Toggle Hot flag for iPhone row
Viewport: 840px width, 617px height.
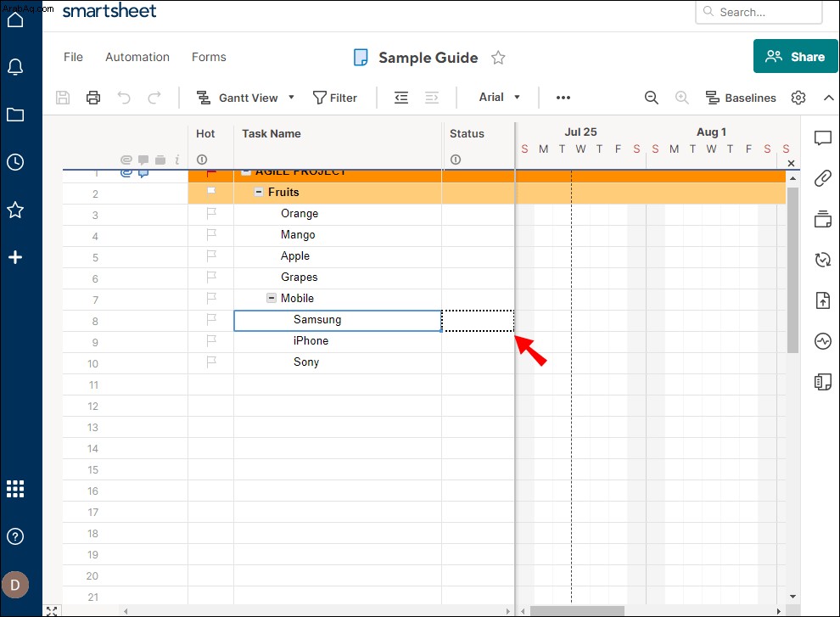coord(211,340)
